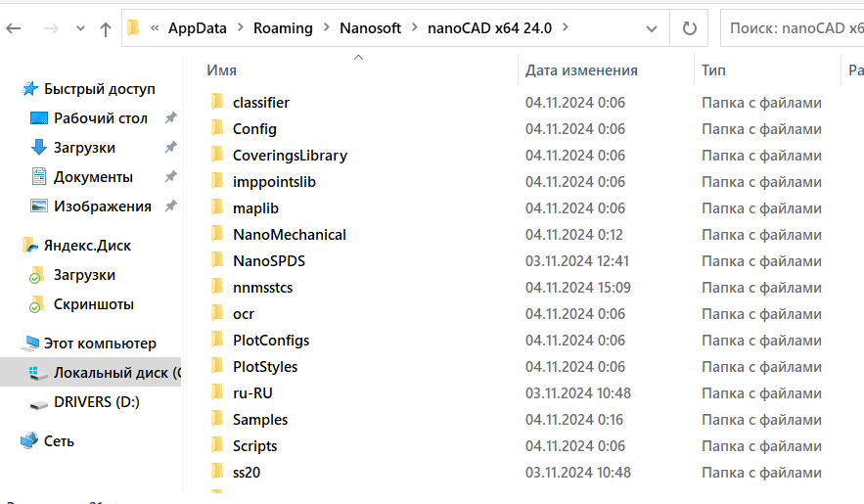
Task: Show hidden breadcrumb path via double chevron
Action: coord(155,28)
